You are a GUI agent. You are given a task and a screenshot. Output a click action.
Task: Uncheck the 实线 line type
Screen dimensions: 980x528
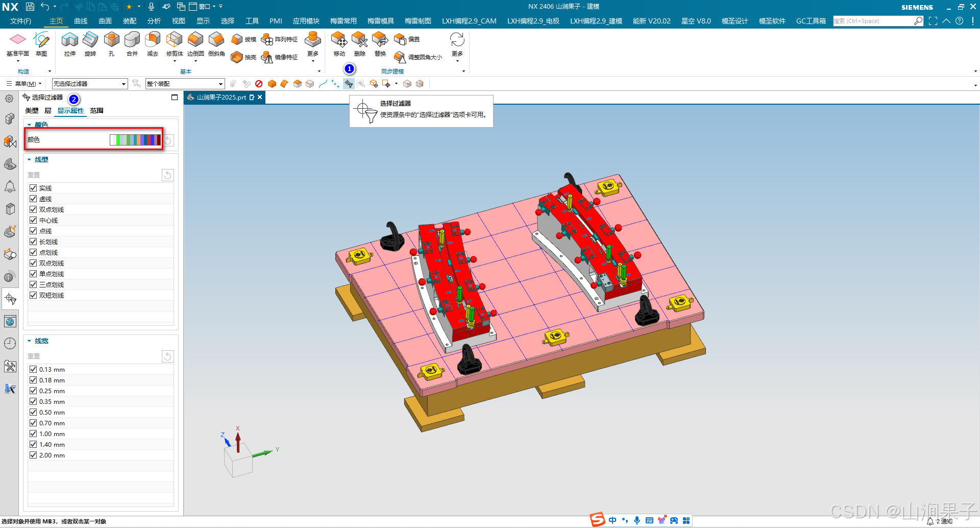coord(33,188)
